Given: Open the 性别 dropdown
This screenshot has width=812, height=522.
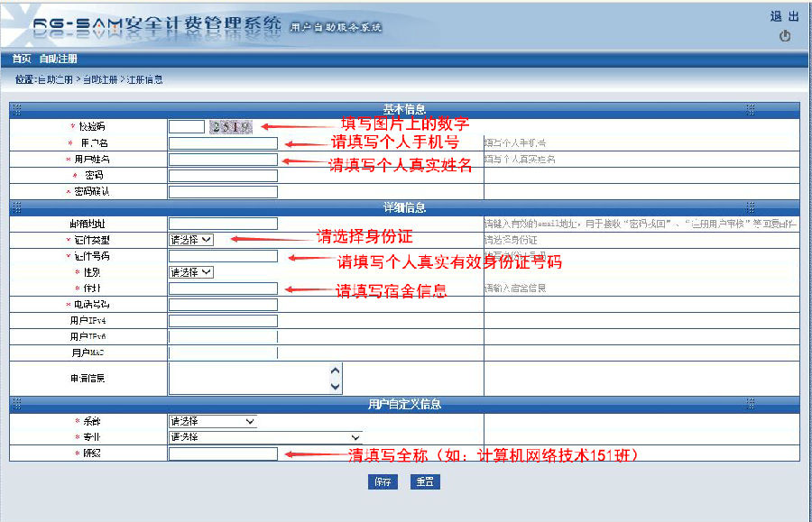Looking at the screenshot, I should click(191, 272).
